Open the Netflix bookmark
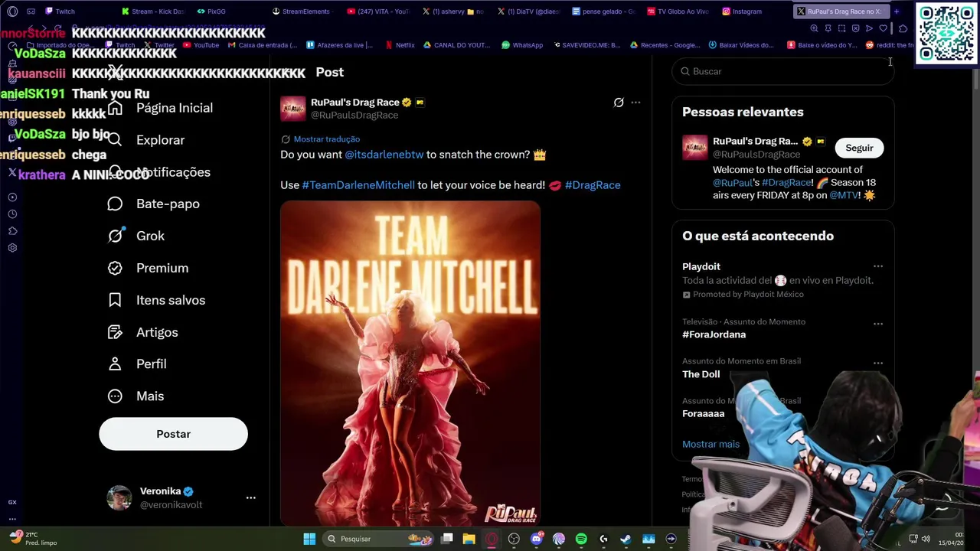980x551 pixels. [x=400, y=45]
